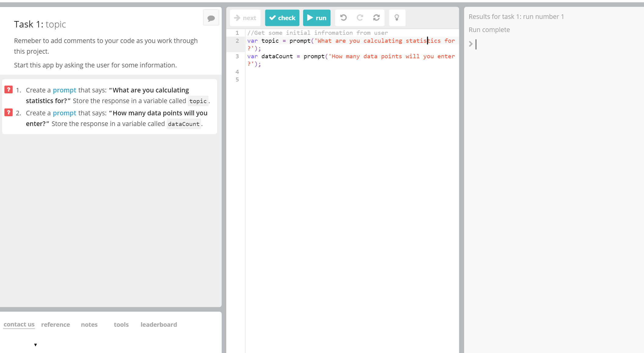The width and height of the screenshot is (644, 353).
Task: Click the red question mark for step 1
Action: [x=9, y=90]
